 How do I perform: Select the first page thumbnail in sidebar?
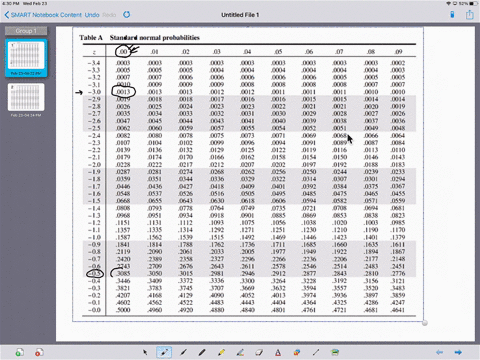click(x=26, y=58)
